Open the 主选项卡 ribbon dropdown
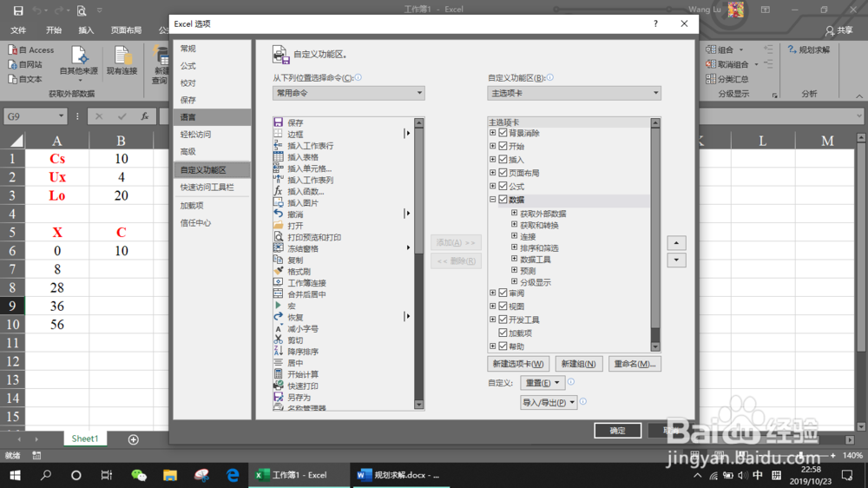 [x=574, y=93]
